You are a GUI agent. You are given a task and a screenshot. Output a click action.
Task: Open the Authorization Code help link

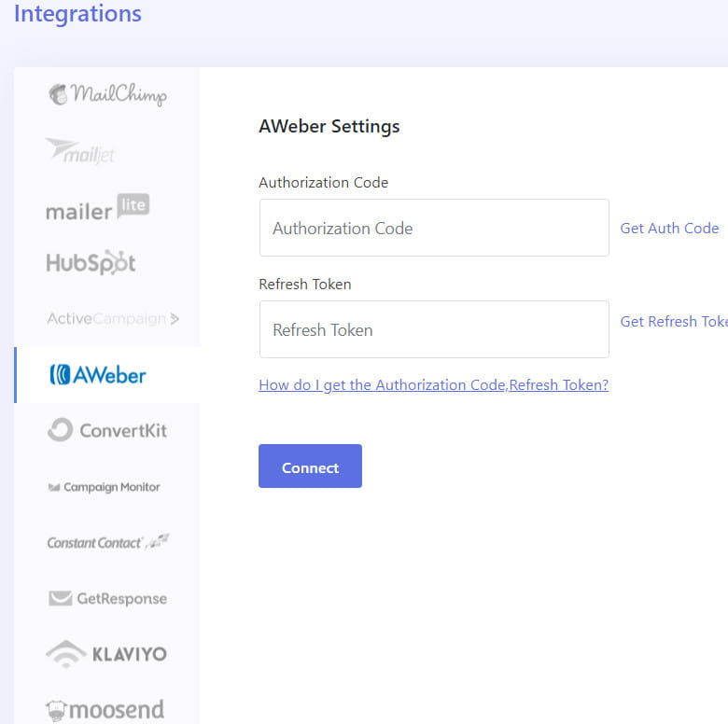tap(433, 384)
